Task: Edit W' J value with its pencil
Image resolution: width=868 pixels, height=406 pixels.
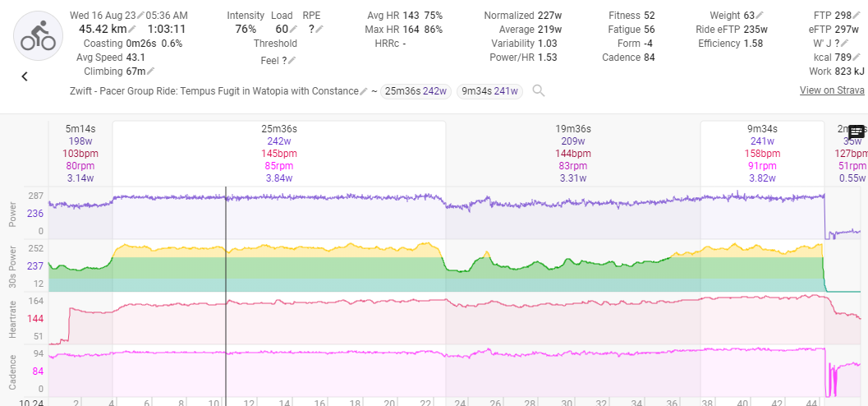Action: click(x=845, y=44)
